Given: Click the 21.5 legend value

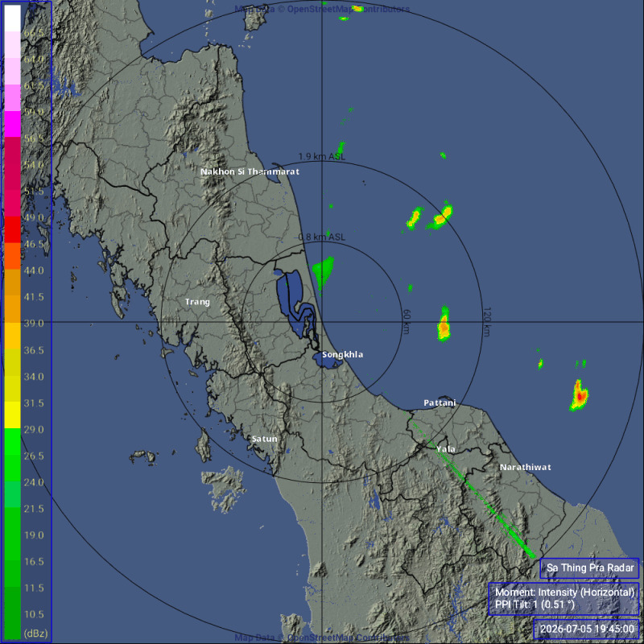Looking at the screenshot, I should click(34, 509).
